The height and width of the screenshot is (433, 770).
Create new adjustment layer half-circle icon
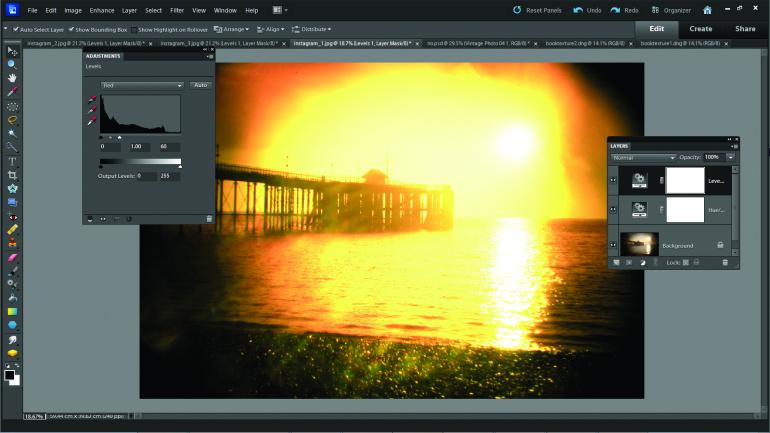click(x=642, y=263)
